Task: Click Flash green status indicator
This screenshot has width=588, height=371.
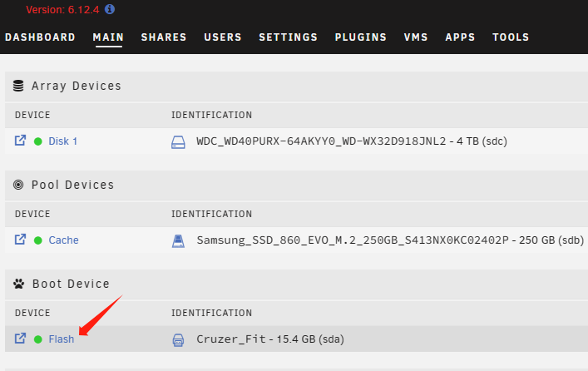Action: coord(38,339)
